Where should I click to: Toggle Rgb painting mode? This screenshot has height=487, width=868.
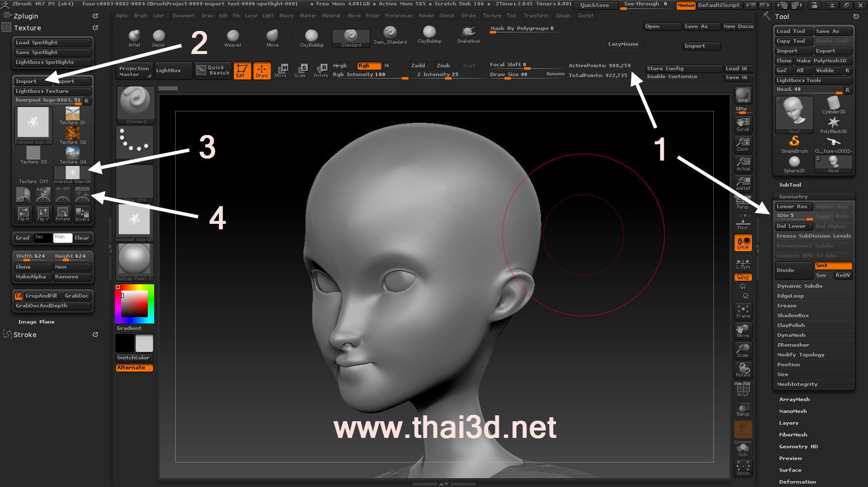pos(369,66)
